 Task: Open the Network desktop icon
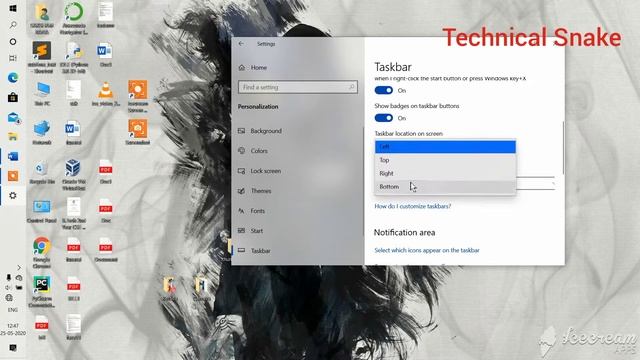pyautogui.click(x=42, y=132)
